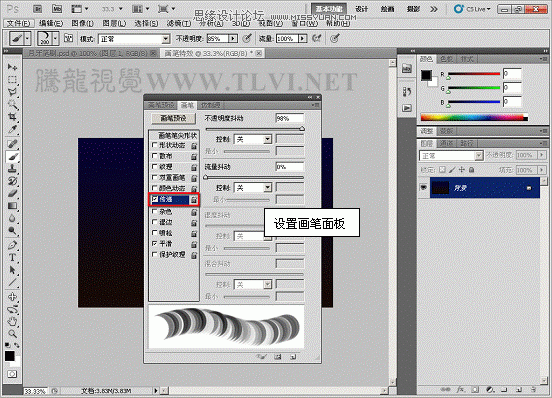Click the lock-all icon in Layers panel

[472, 170]
